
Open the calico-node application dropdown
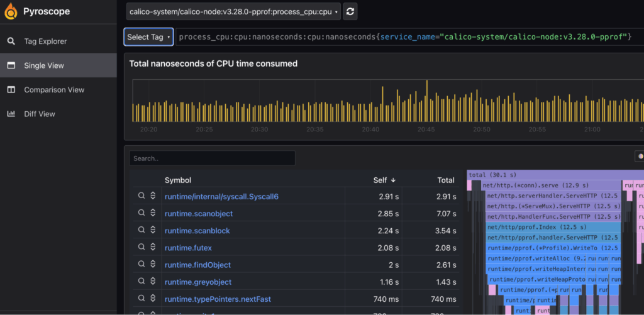coord(233,11)
